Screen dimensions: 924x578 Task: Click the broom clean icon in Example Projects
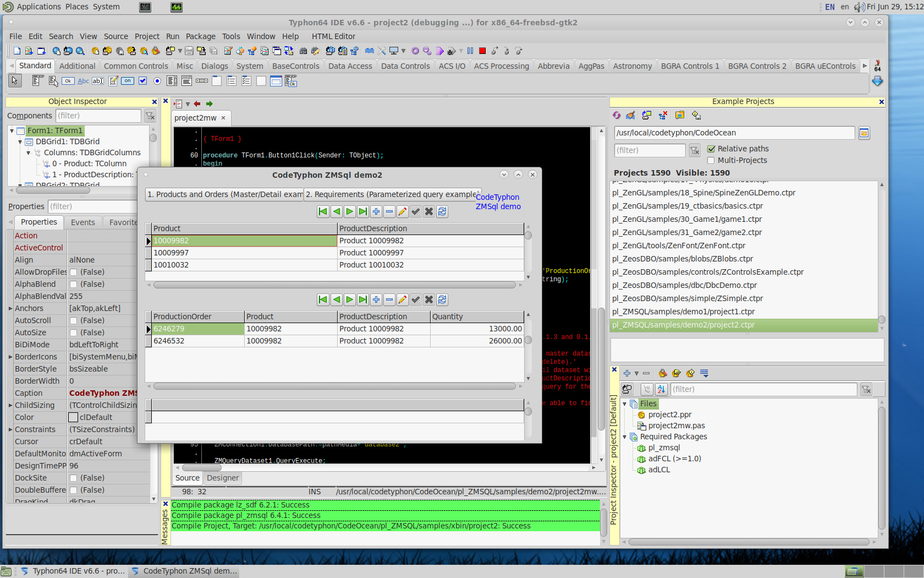pos(631,115)
